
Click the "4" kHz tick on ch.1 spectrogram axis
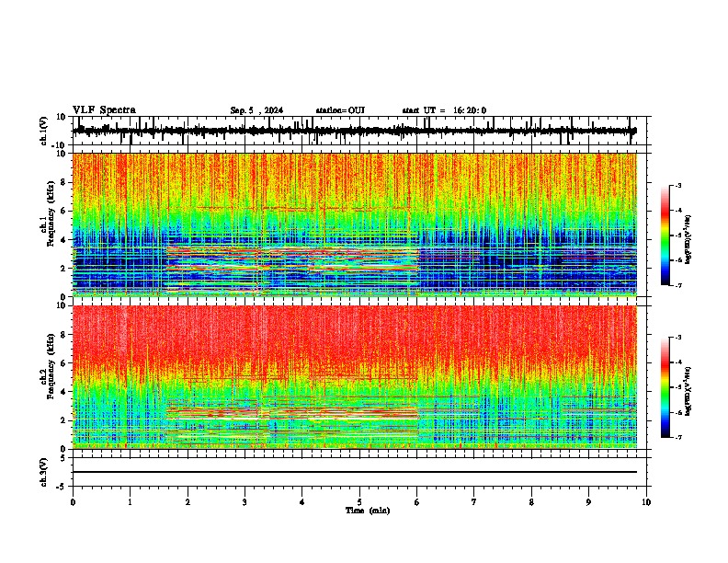pos(64,240)
